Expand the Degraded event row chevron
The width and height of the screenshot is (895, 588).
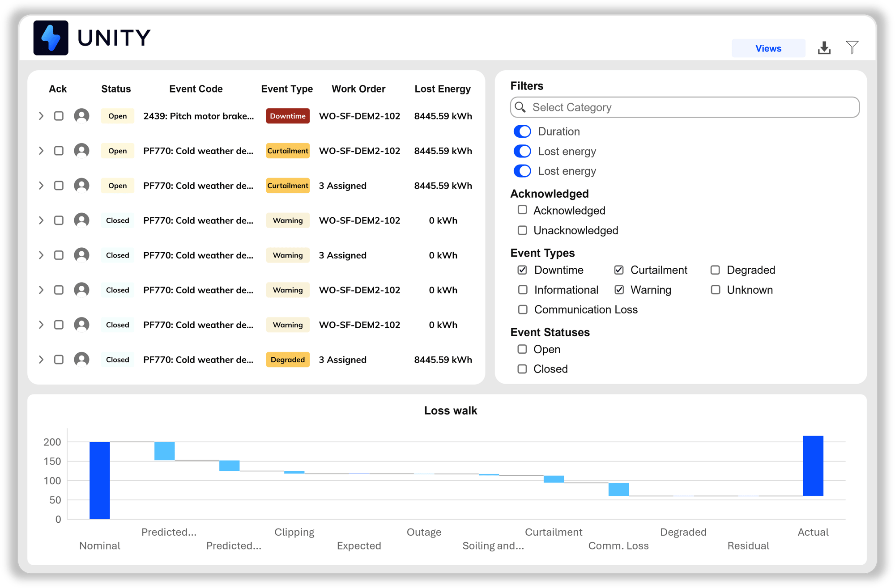click(x=41, y=360)
